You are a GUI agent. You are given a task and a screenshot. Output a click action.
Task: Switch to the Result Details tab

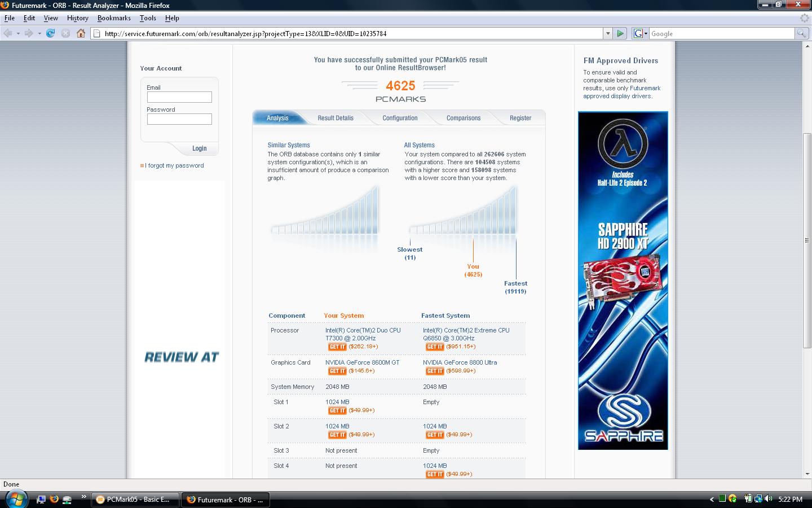tap(336, 118)
